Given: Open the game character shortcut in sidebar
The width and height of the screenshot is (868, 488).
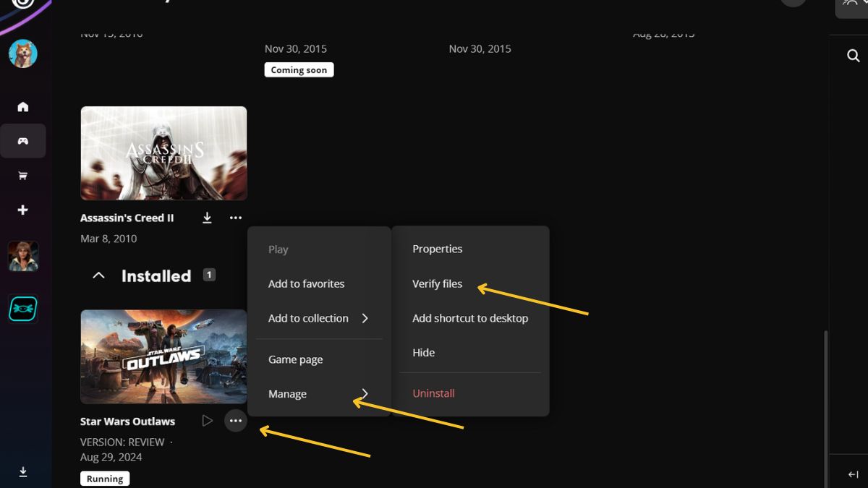Looking at the screenshot, I should [23, 256].
